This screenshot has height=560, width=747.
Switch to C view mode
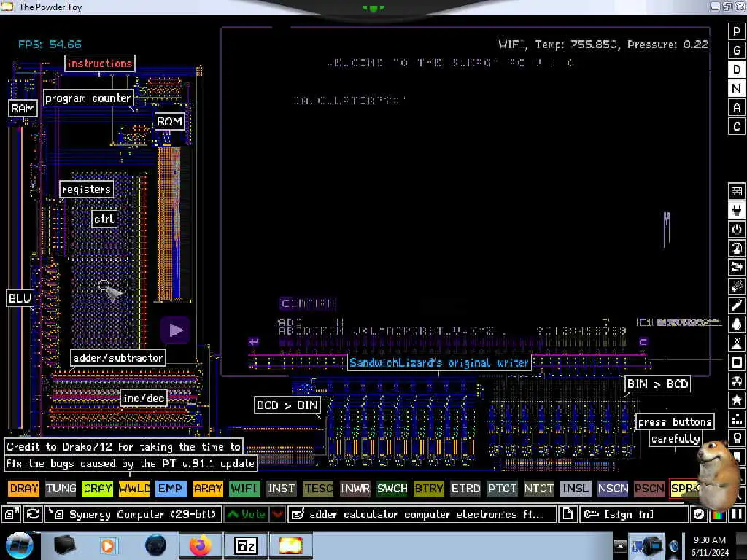(x=737, y=127)
